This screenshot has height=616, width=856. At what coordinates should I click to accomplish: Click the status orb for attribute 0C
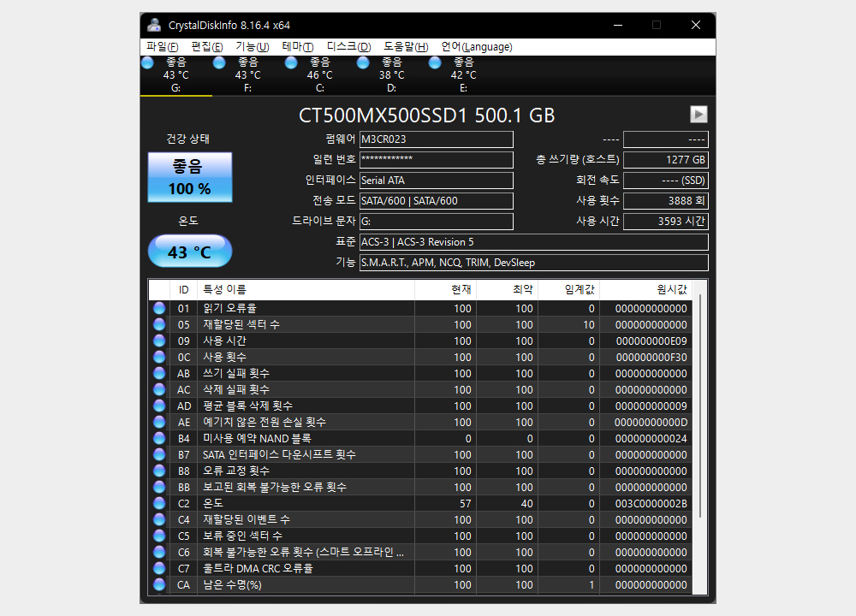pyautogui.click(x=159, y=358)
